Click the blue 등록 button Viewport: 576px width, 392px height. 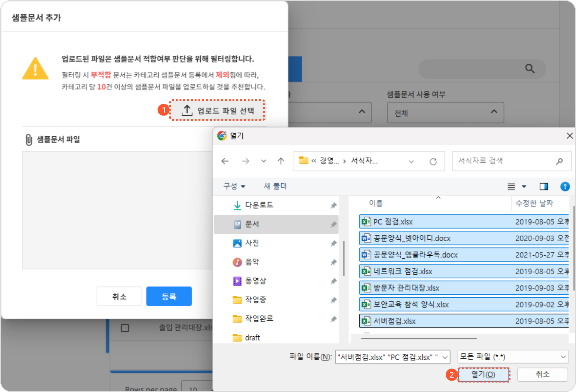(x=169, y=297)
